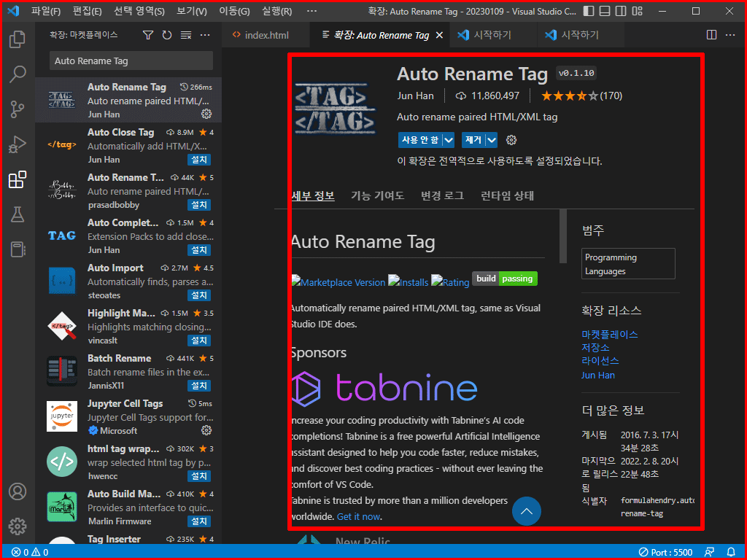Open the Explorer view in activity bar
Viewport: 747px width, 560px height.
pyautogui.click(x=18, y=39)
